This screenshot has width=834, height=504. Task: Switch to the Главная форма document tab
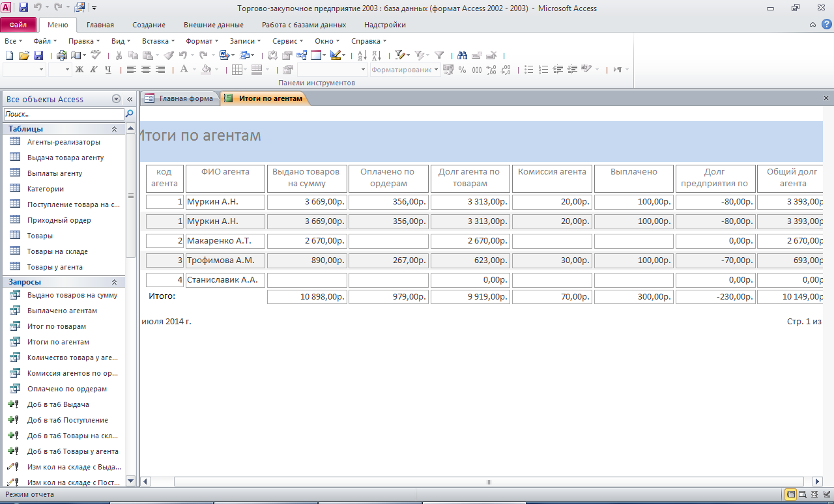pos(179,99)
